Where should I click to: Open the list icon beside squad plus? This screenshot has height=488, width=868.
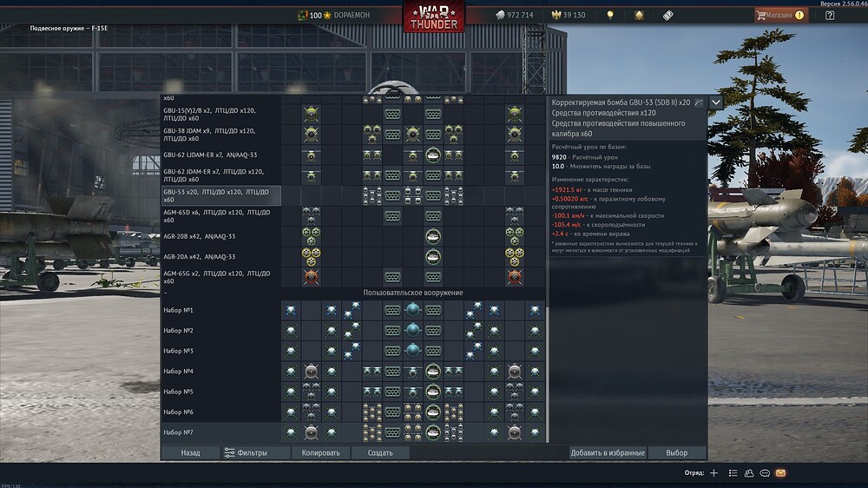(x=733, y=473)
